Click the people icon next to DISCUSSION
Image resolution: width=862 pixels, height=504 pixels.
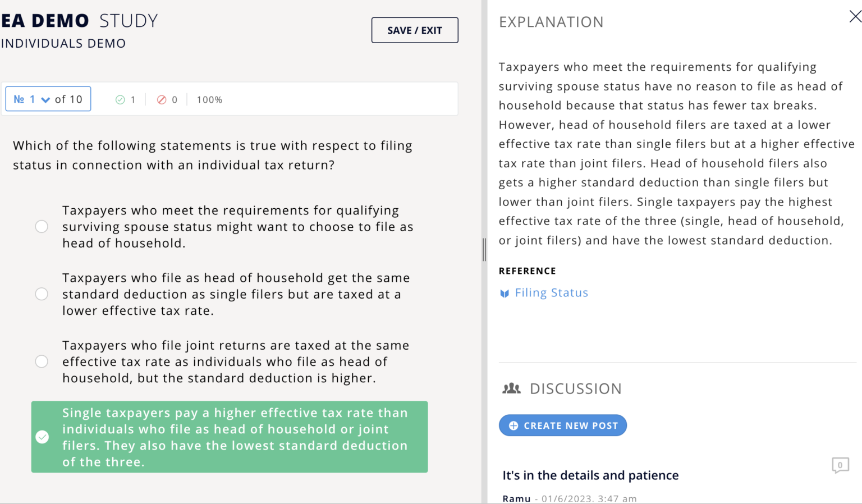click(511, 388)
